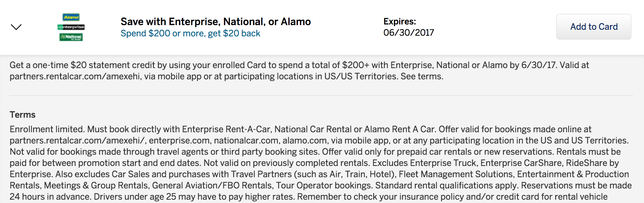
Task: Click the 'Terms' heading
Action: pyautogui.click(x=22, y=115)
